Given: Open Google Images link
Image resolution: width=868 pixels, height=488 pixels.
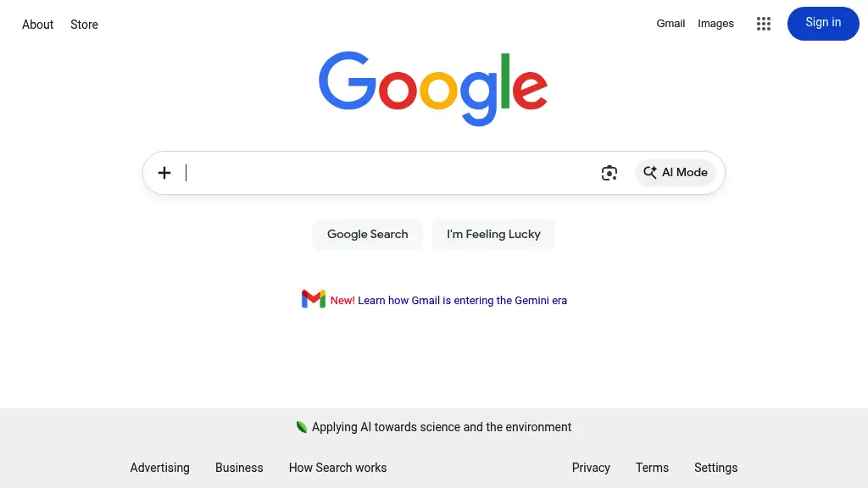Looking at the screenshot, I should pyautogui.click(x=715, y=24).
